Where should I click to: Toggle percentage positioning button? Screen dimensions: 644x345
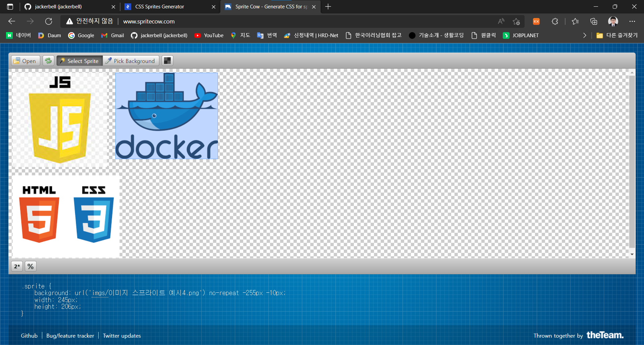(x=31, y=266)
